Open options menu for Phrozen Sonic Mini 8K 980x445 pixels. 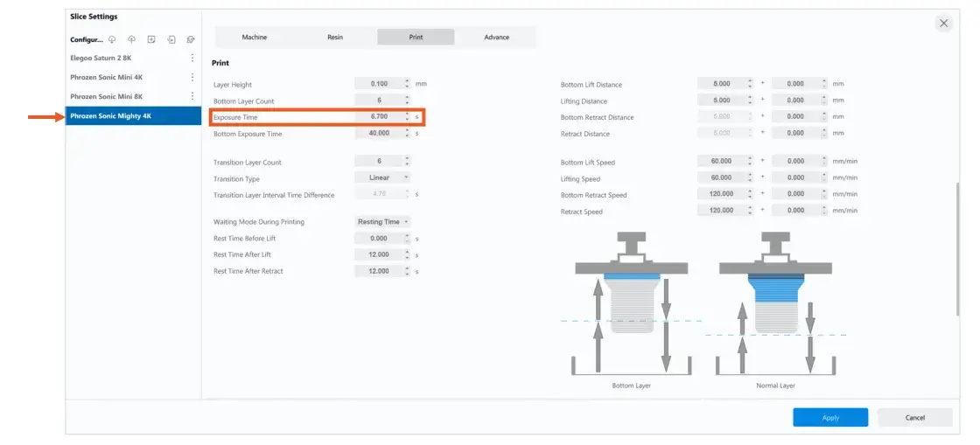pos(192,96)
